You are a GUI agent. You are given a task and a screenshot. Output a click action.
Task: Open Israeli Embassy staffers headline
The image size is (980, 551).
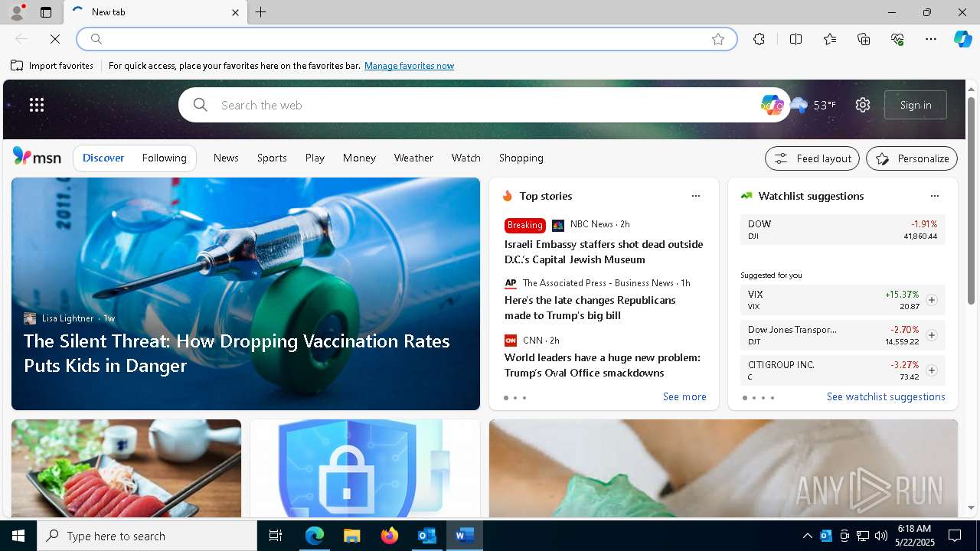pyautogui.click(x=603, y=252)
